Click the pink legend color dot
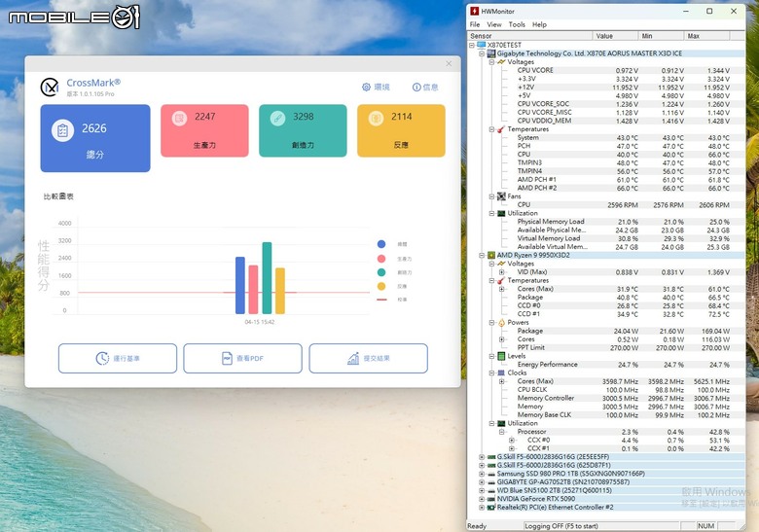 pyautogui.click(x=381, y=259)
